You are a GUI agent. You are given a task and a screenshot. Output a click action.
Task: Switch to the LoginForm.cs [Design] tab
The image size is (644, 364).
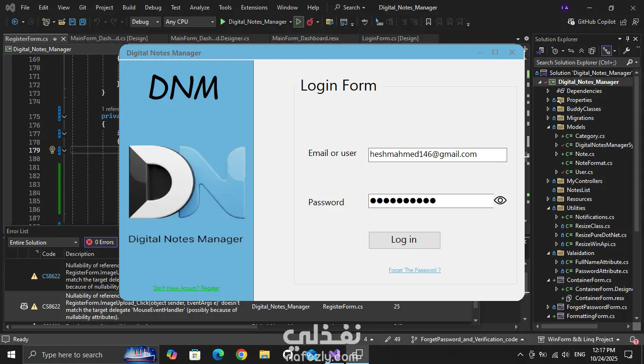click(x=390, y=38)
